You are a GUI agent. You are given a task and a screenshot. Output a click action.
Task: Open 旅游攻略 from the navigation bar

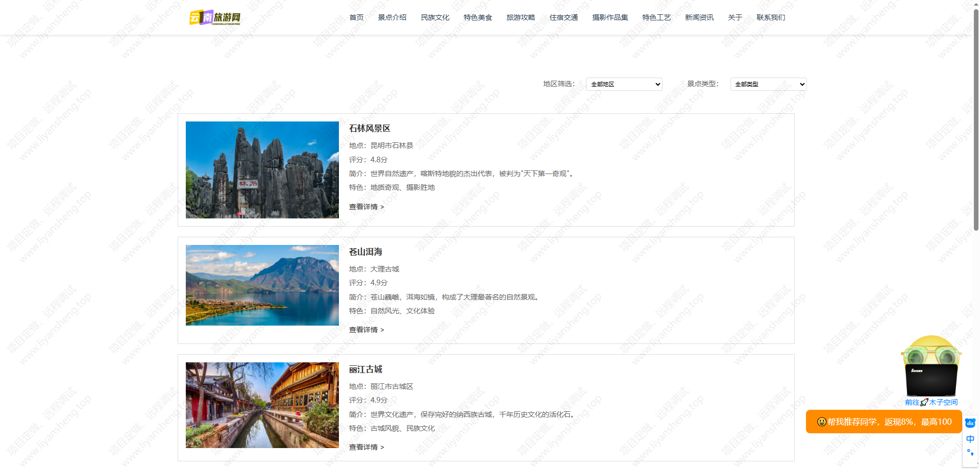point(521,17)
